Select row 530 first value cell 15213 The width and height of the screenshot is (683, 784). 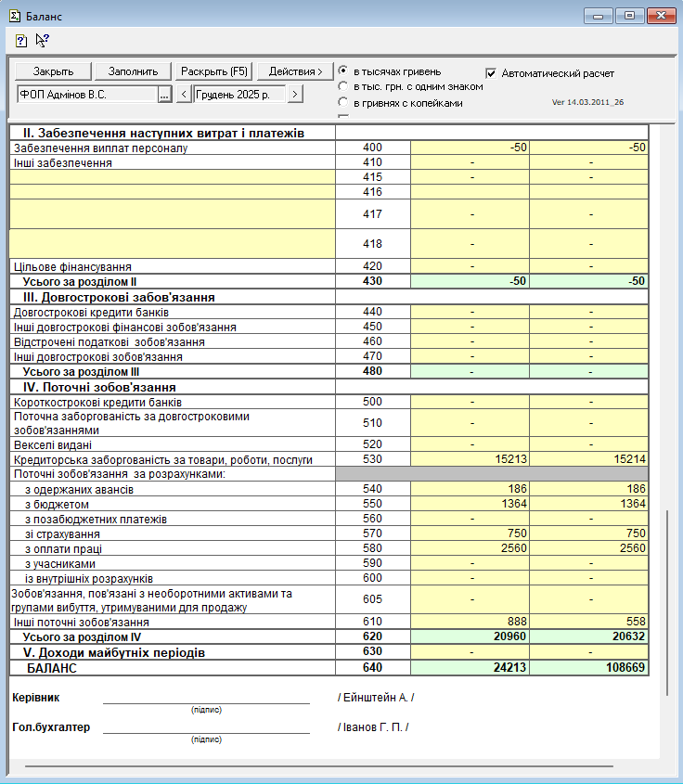tap(470, 459)
